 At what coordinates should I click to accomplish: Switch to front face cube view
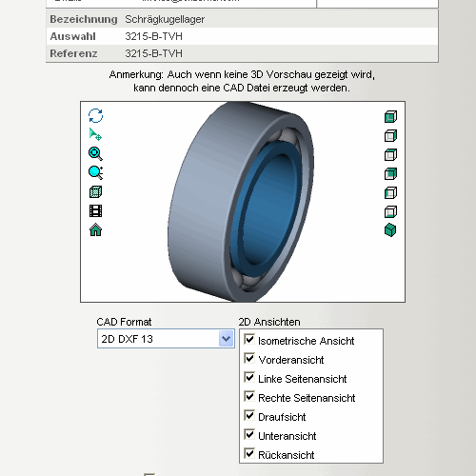390,117
